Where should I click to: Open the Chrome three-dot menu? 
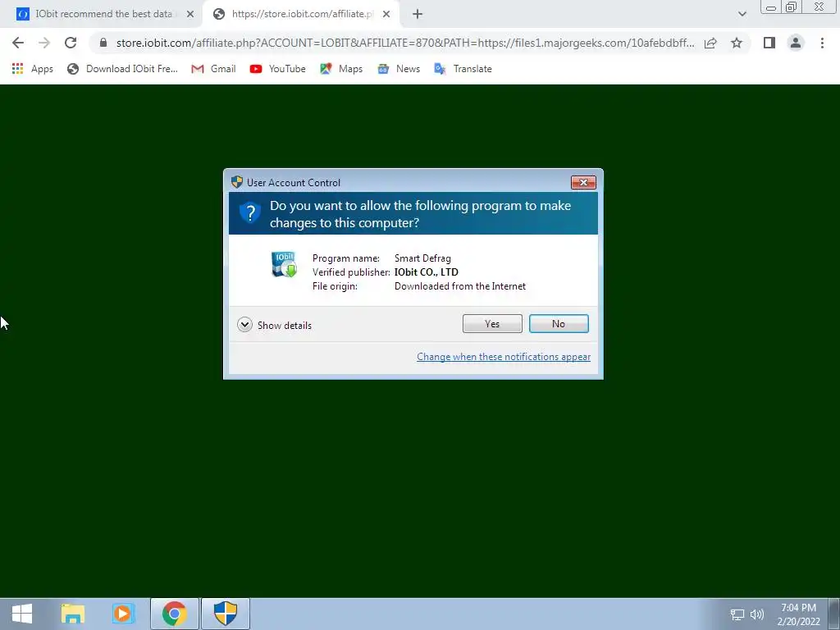[x=822, y=43]
